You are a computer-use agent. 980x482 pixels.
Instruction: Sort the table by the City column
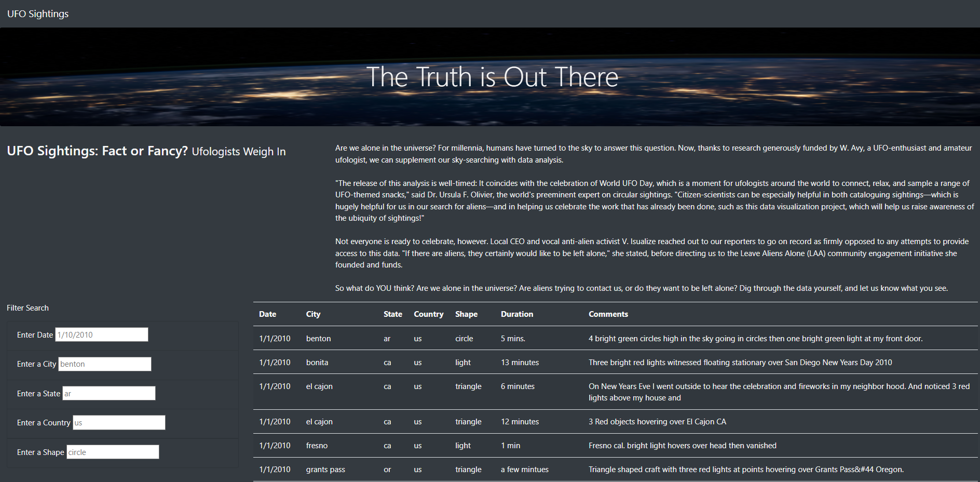pyautogui.click(x=313, y=314)
